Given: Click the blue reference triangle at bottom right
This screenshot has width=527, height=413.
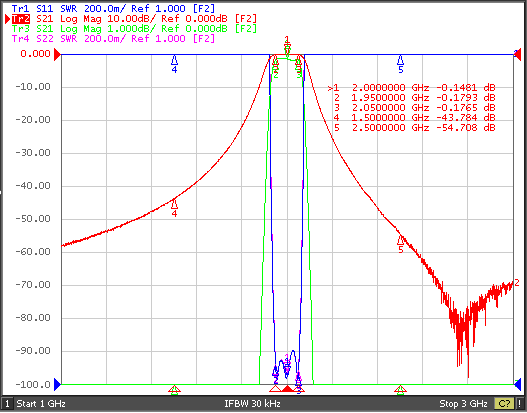Looking at the screenshot, I should point(518,384).
